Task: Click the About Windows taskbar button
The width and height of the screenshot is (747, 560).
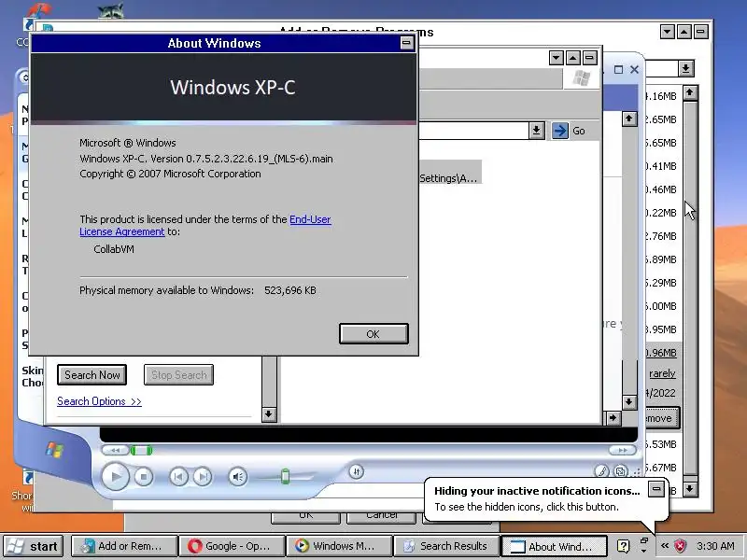Action: [x=554, y=546]
